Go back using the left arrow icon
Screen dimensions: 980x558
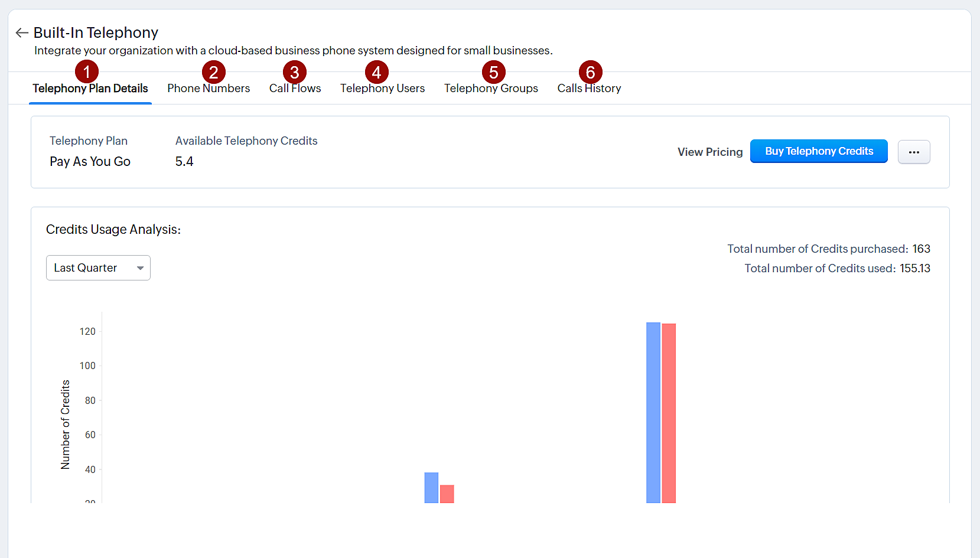[22, 33]
